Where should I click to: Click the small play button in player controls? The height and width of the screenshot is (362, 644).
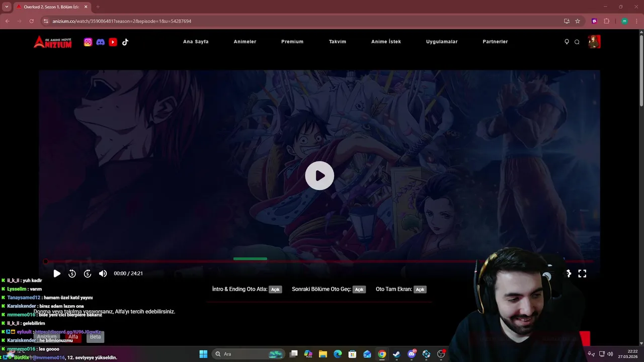tap(57, 274)
